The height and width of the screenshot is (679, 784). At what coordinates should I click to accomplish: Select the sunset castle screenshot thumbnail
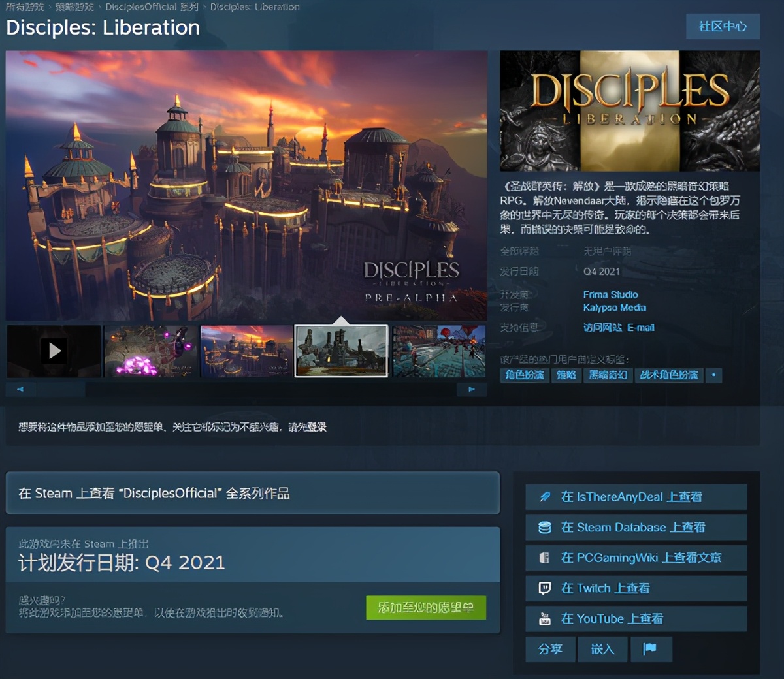[246, 351]
